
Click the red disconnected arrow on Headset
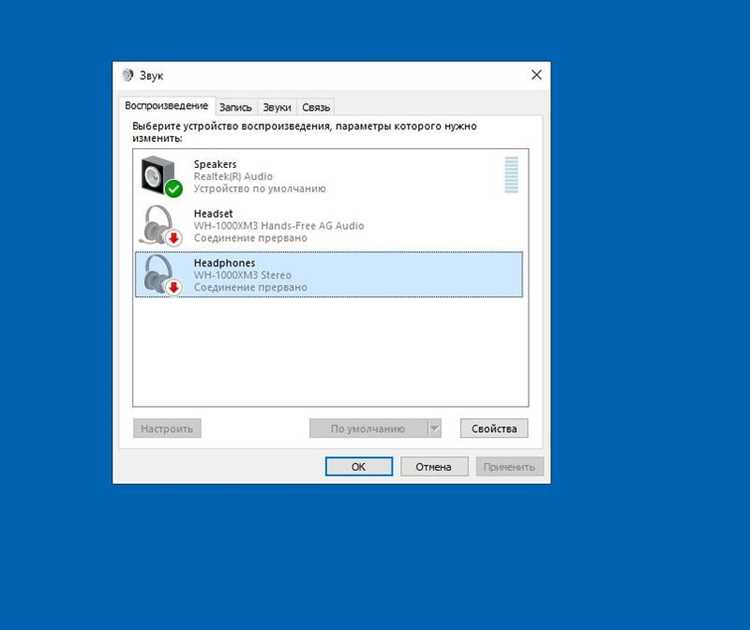(174, 238)
